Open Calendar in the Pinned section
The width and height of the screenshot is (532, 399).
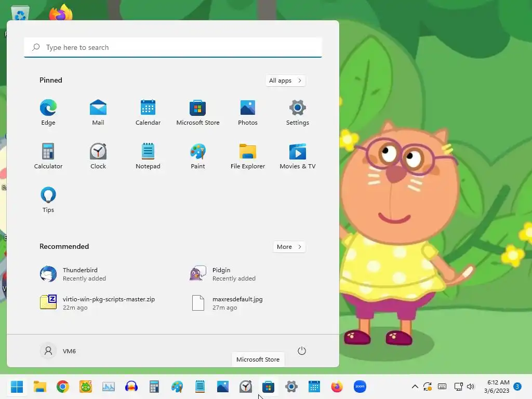click(x=148, y=113)
